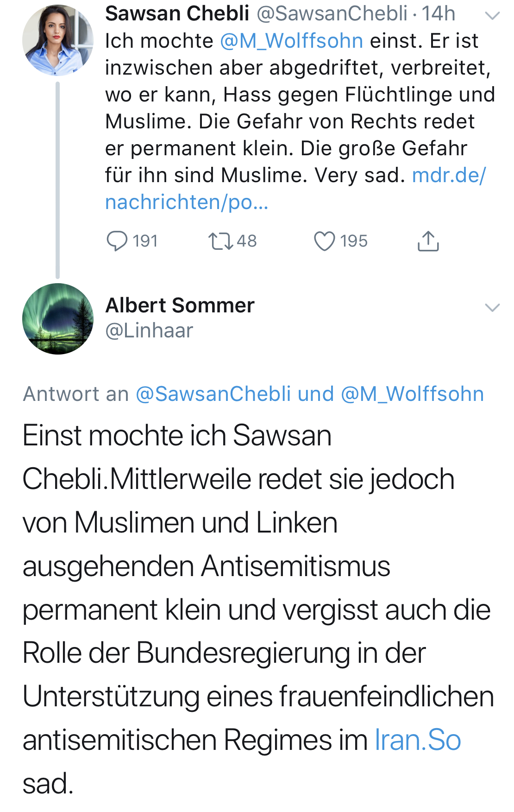
Task: Tap the reply text starting Einst mochte
Action: click(x=258, y=609)
